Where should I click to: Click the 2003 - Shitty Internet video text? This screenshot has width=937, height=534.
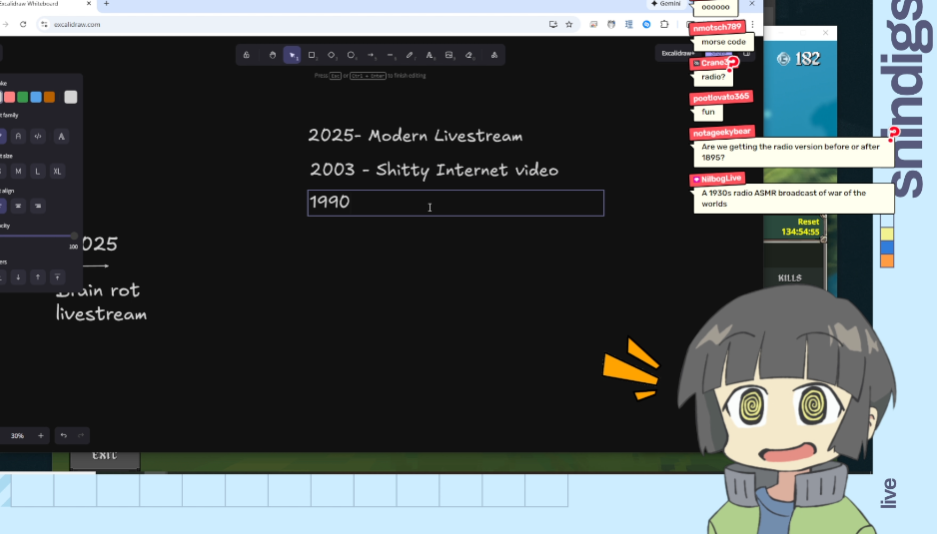point(434,170)
